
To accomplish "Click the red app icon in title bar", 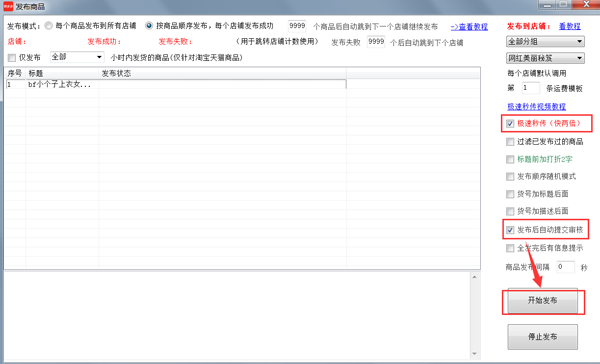I will pyautogui.click(x=8, y=6).
